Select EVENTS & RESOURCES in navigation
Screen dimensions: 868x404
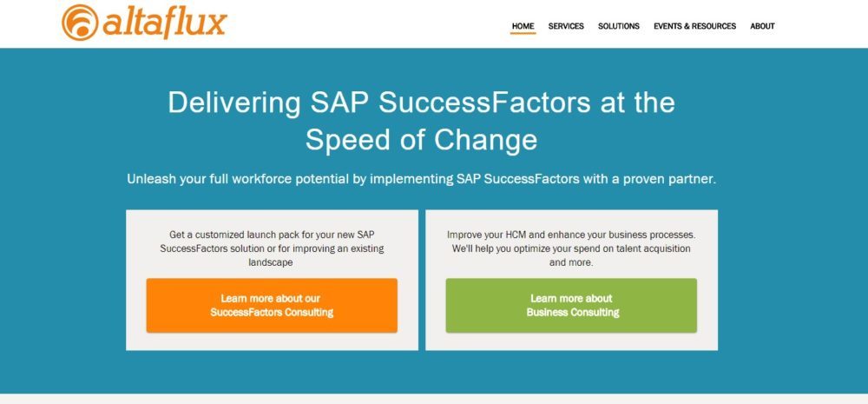point(694,26)
